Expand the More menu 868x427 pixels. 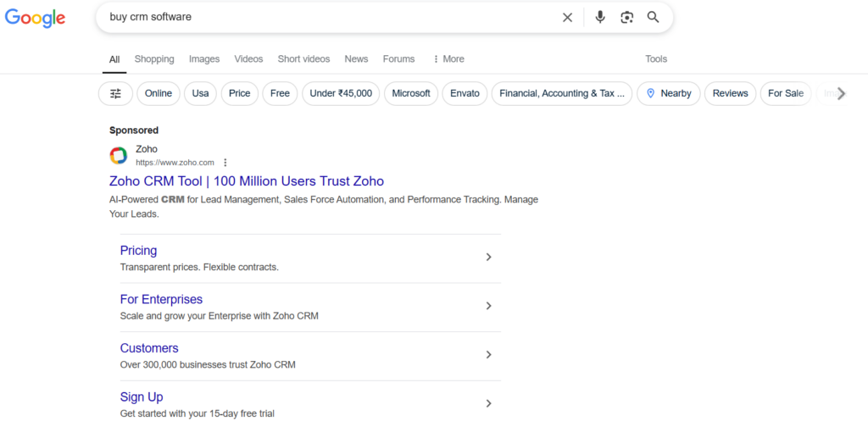(x=448, y=58)
